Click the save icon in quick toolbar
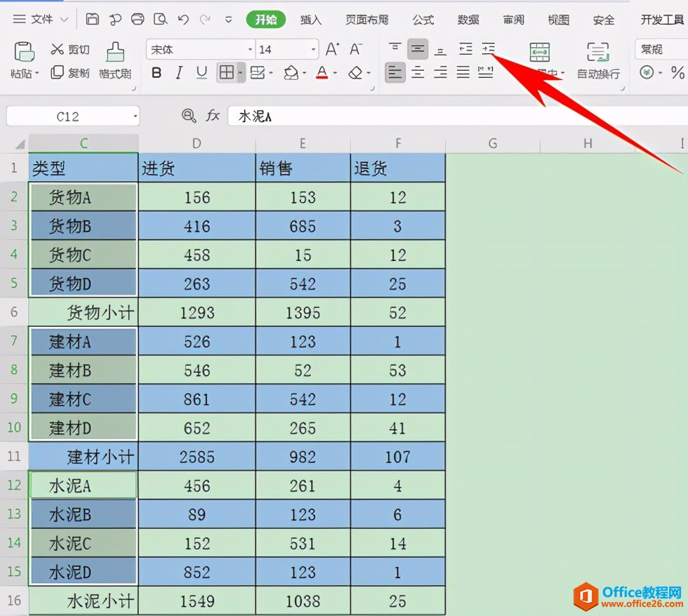Image resolution: width=688 pixels, height=616 pixels. [x=92, y=19]
